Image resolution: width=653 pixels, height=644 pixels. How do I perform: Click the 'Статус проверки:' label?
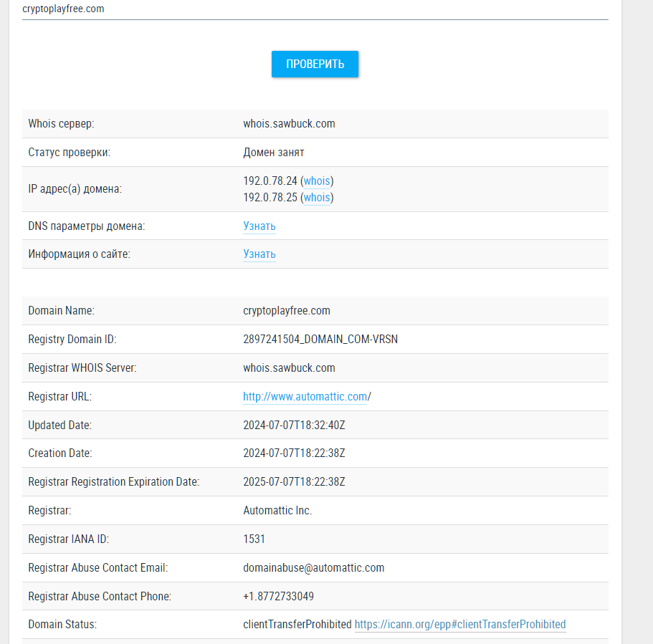tap(69, 153)
